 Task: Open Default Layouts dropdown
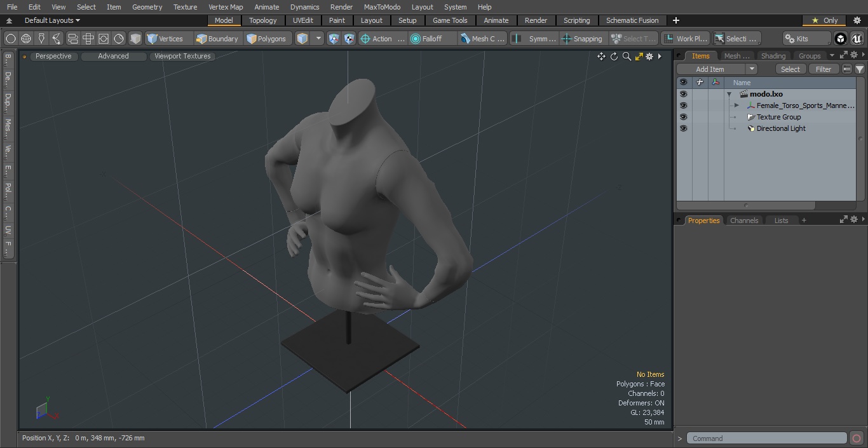[x=52, y=20]
